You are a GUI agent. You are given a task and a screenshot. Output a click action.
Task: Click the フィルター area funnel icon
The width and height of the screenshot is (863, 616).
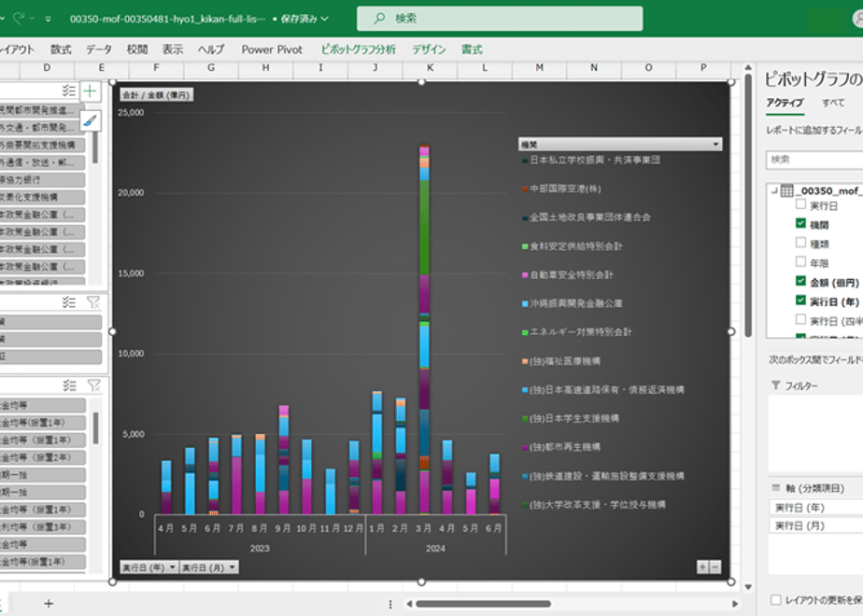coord(776,385)
